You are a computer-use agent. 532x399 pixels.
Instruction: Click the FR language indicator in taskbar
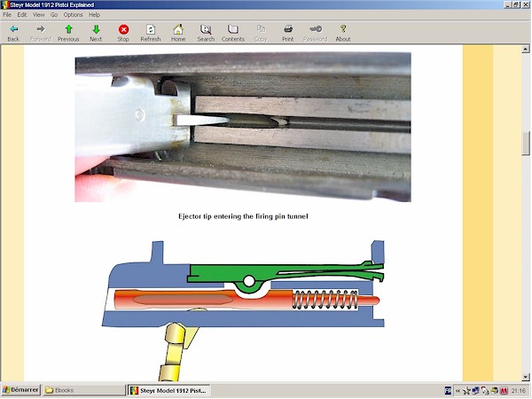[448, 390]
